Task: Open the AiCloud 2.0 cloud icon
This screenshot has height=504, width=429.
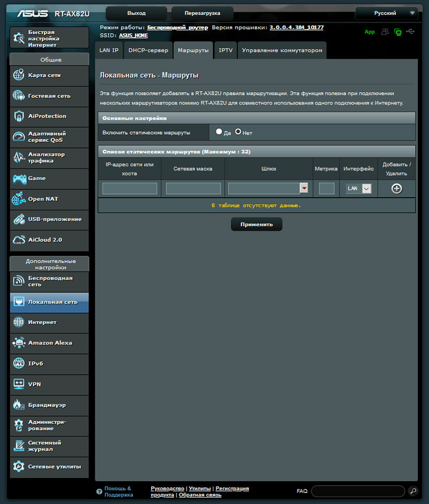Action: click(x=19, y=240)
